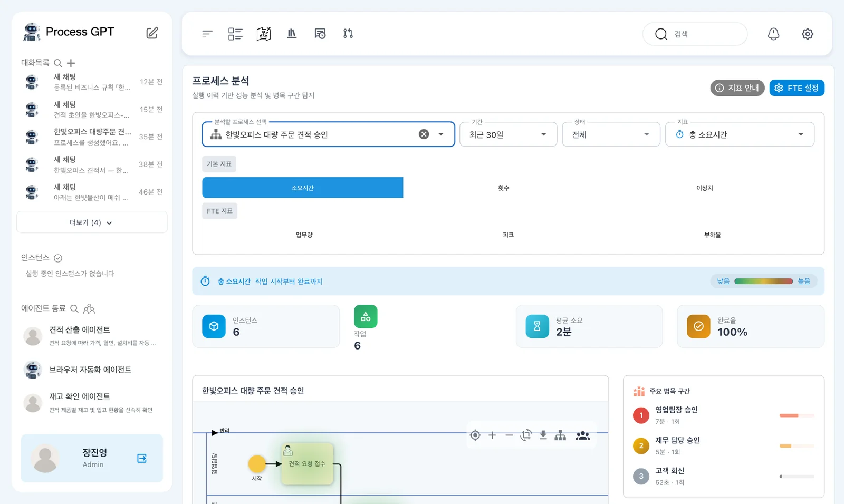Image resolution: width=844 pixels, height=504 pixels.
Task: Open the FTE 설정 button
Action: click(797, 88)
